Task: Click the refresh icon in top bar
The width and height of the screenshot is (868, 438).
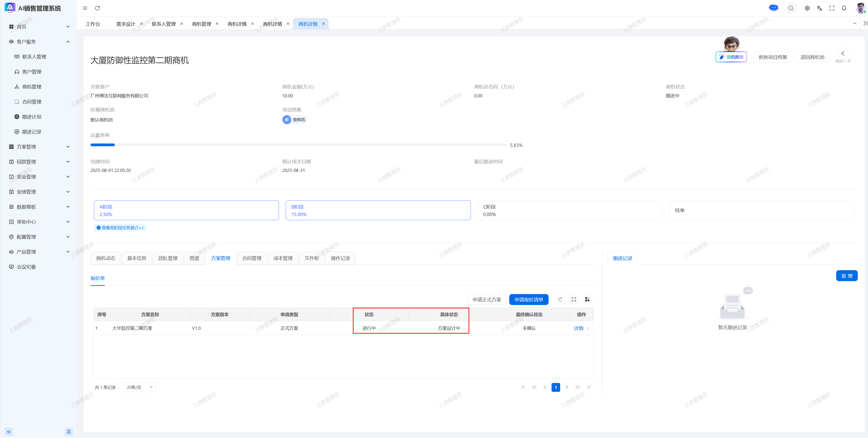Action: pos(97,8)
